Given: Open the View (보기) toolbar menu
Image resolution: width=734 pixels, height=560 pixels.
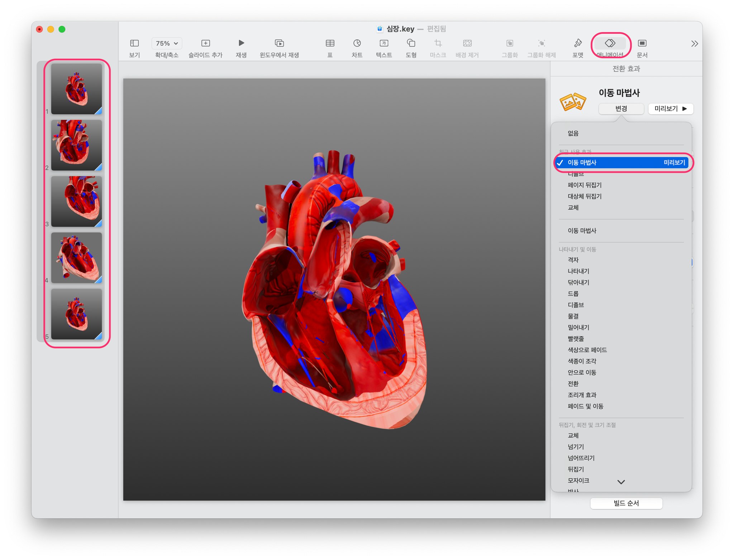Looking at the screenshot, I should [x=134, y=43].
